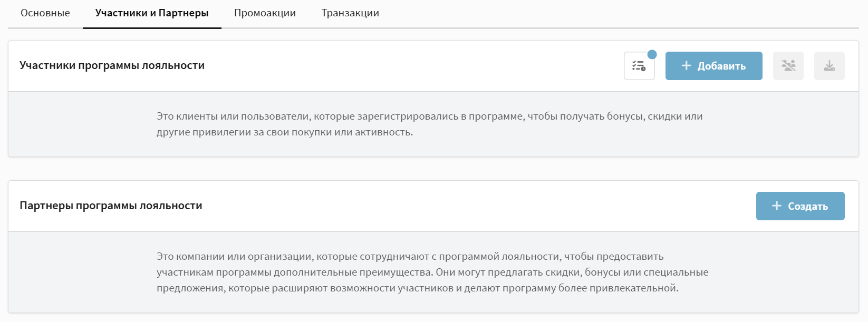Click the plus icon in Добавить

[x=686, y=66]
